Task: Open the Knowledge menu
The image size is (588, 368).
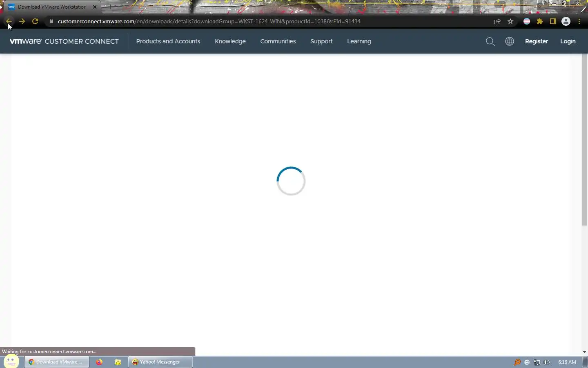Action: pyautogui.click(x=230, y=41)
